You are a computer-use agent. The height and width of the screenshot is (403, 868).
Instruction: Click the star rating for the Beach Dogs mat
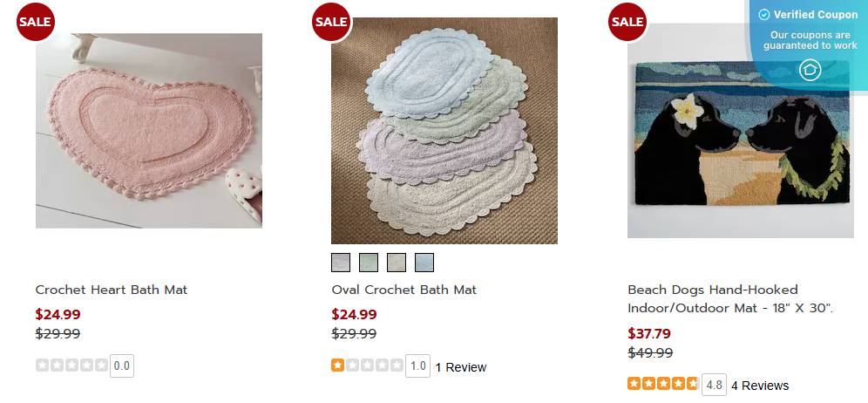[663, 385]
